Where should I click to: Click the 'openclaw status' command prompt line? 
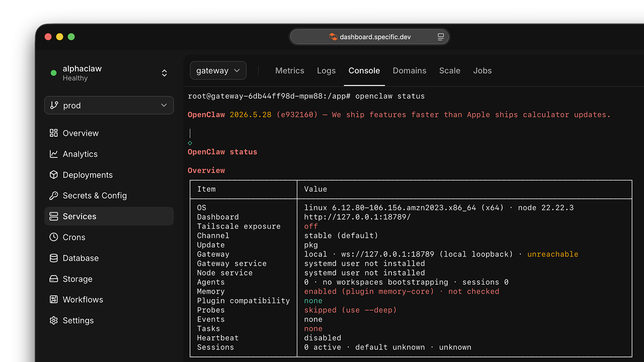pyautogui.click(x=306, y=96)
